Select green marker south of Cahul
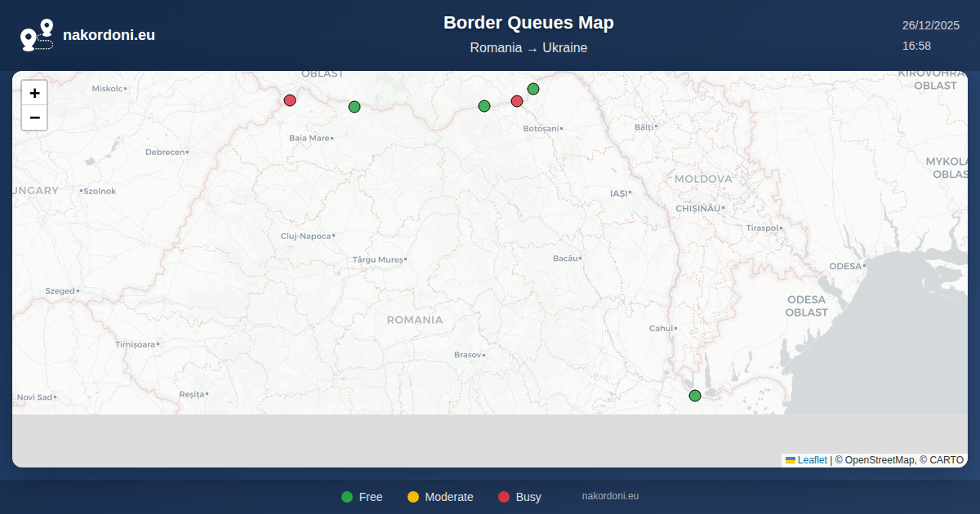980x514 pixels. pos(695,396)
